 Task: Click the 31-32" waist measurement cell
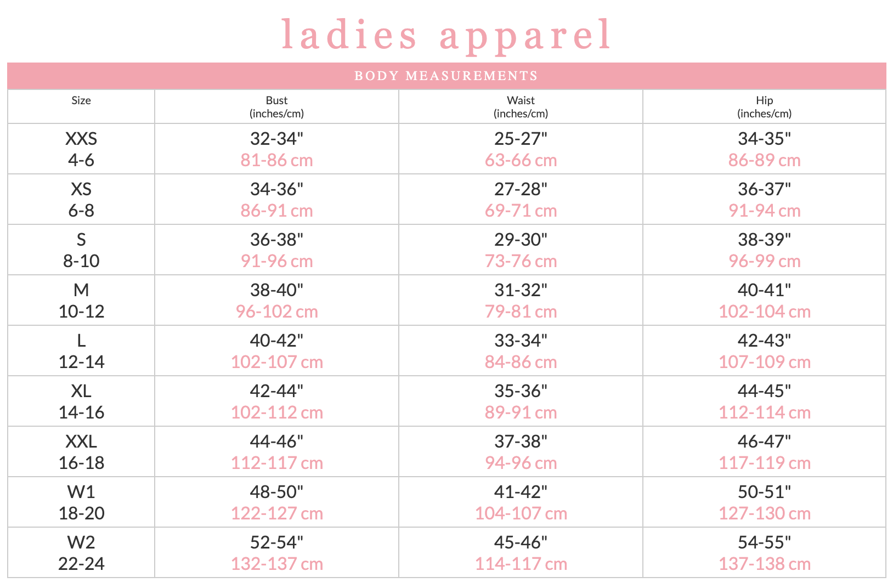point(521,300)
